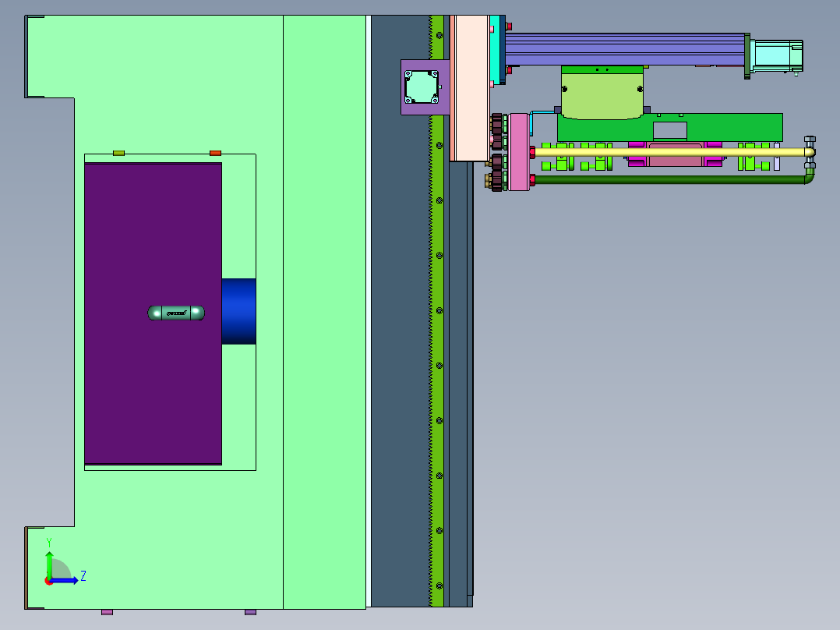Select the mint stepper motor face on the purple plate
840x630 pixels.
[422, 87]
